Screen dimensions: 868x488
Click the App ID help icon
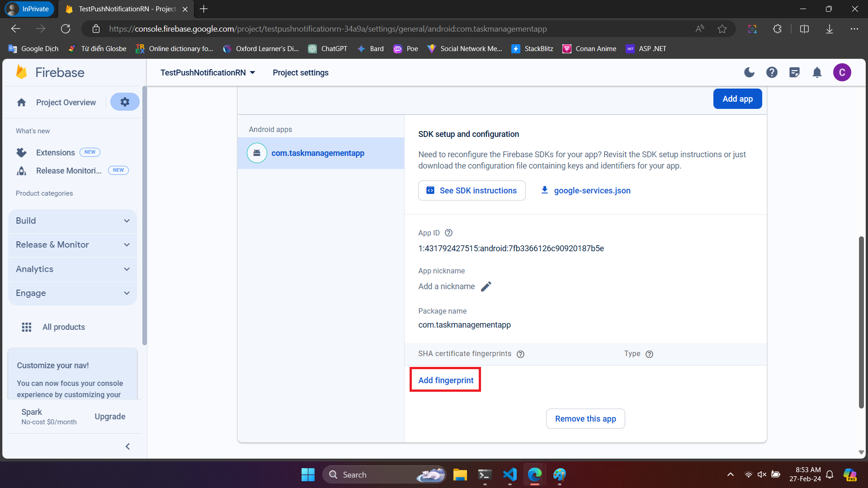[x=448, y=233]
